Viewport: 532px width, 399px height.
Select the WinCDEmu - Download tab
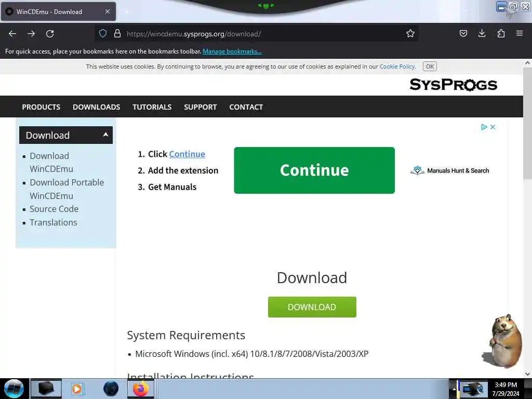coord(58,11)
